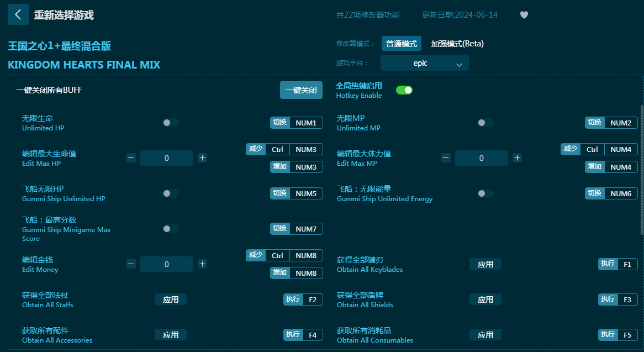Click Ctrl NUM4 decrease hotkey for Max MP
This screenshot has width=644, height=352.
pyautogui.click(x=599, y=149)
